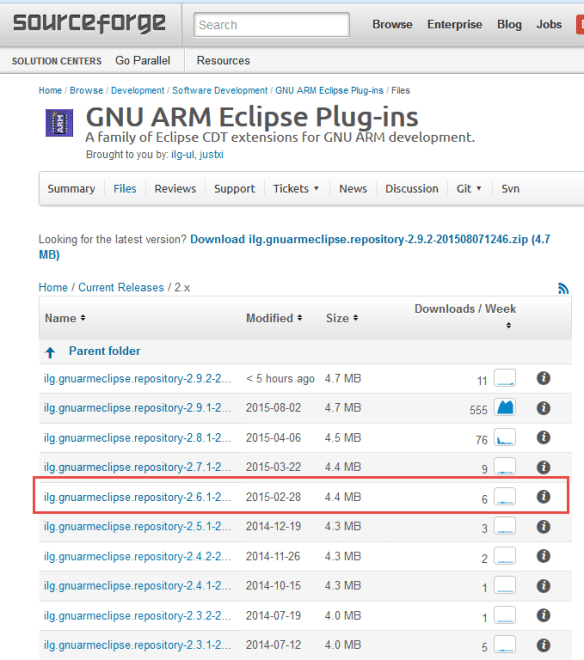Viewport: 584px width, 660px height.
Task: Click the SourceForge logo
Action: click(x=89, y=23)
